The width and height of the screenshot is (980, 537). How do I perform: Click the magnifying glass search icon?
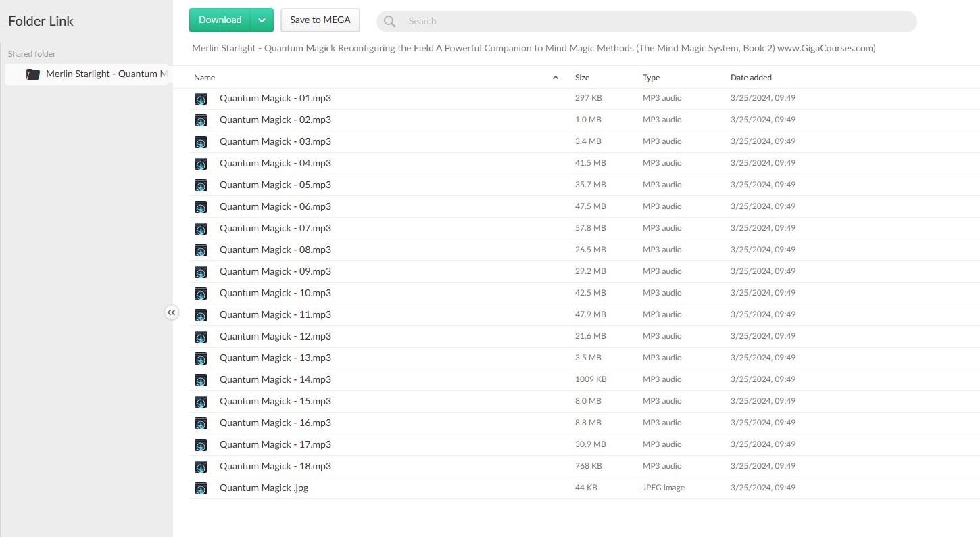coord(389,22)
